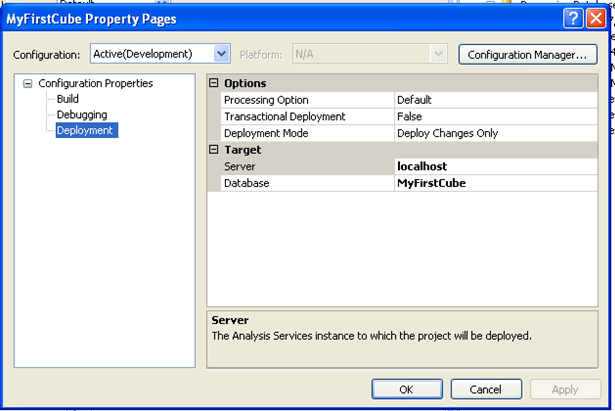Select the Database property name
The image size is (615, 411).
point(246,183)
